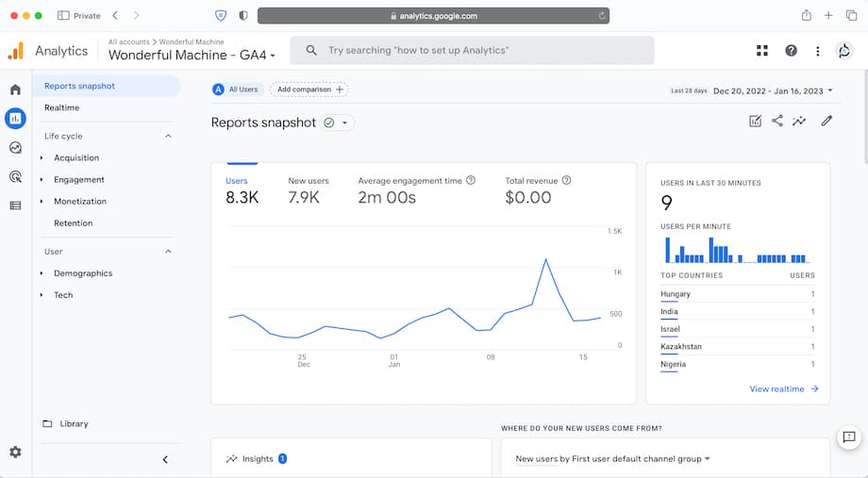Click the All accounts breadcrumb link

(x=129, y=41)
